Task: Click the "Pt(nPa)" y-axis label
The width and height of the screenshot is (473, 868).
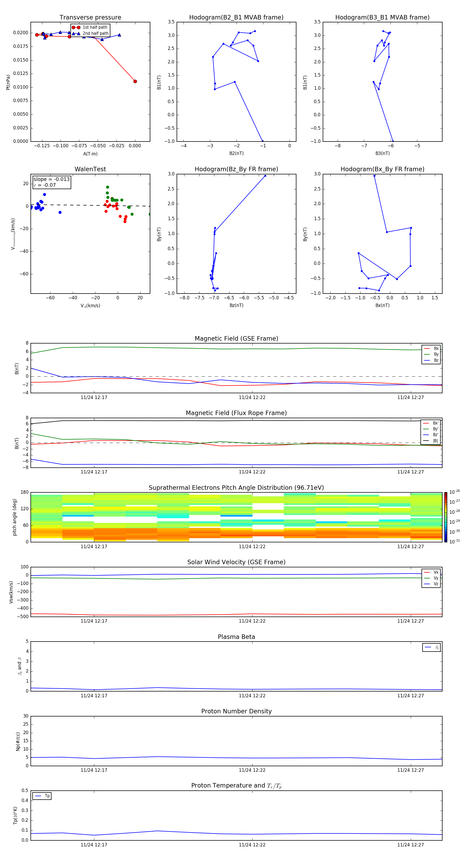Action: pyautogui.click(x=8, y=82)
